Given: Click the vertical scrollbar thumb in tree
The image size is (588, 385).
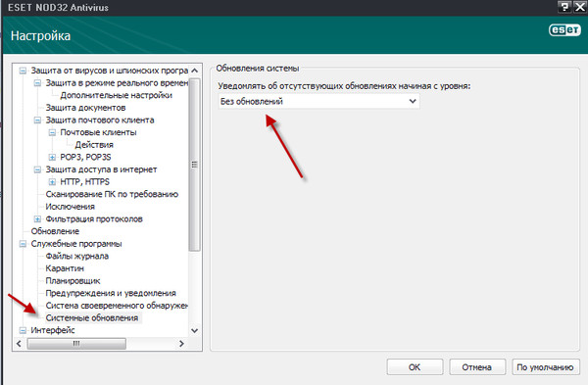Looking at the screenshot, I should point(194,165).
